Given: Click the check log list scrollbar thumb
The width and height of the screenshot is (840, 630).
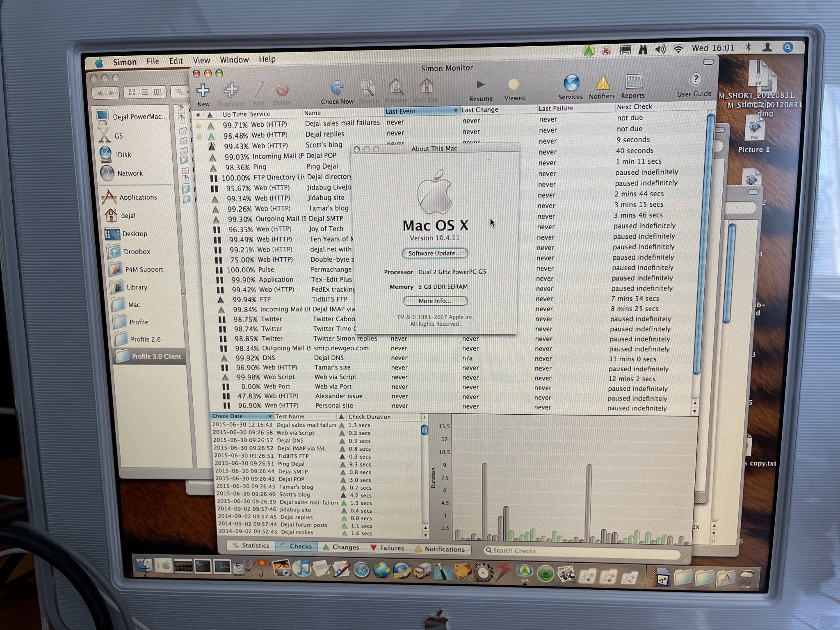Looking at the screenshot, I should click(425, 430).
